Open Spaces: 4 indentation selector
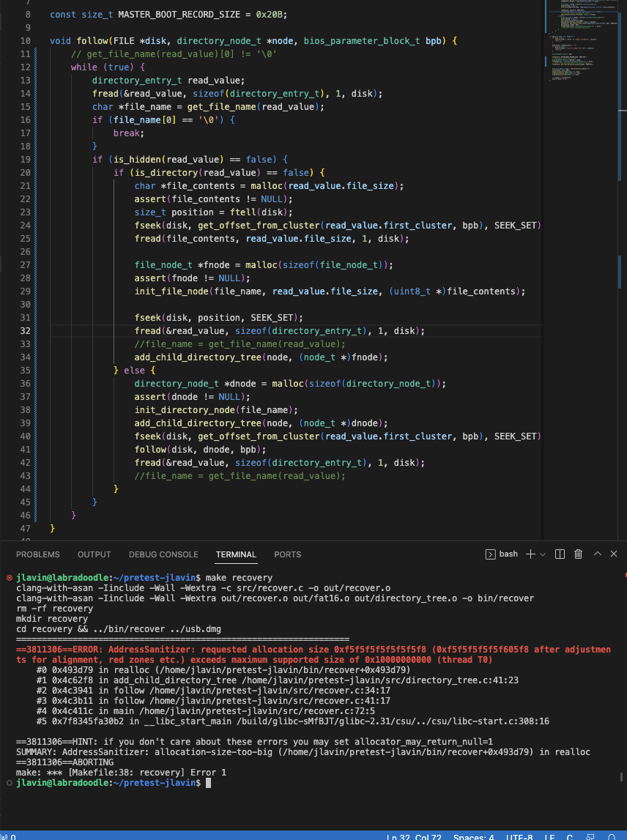This screenshot has height=840, width=627. (x=474, y=836)
